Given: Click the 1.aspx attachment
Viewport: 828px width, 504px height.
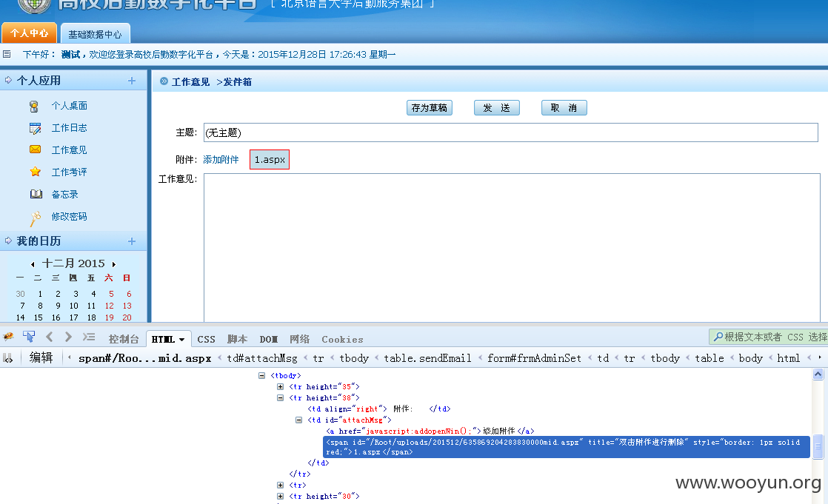Looking at the screenshot, I should click(270, 159).
